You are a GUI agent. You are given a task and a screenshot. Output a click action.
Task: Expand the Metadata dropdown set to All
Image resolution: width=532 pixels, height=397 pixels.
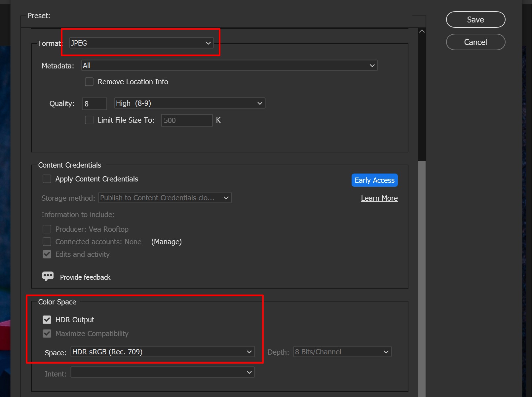pos(229,65)
